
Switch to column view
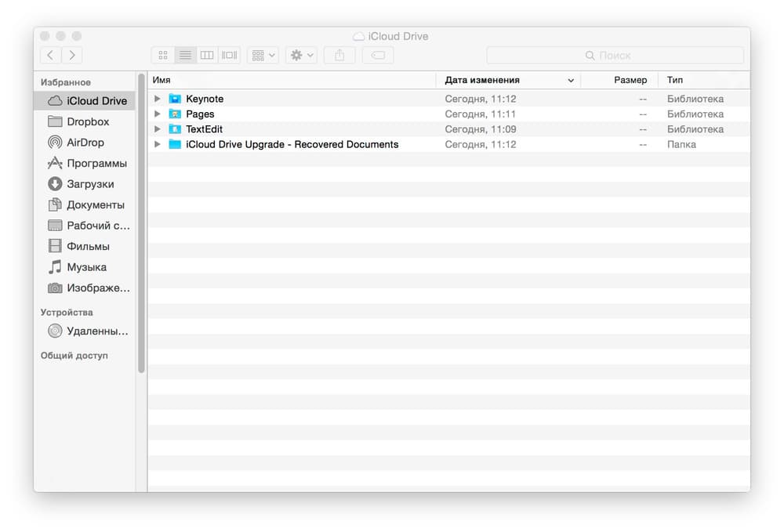(207, 55)
